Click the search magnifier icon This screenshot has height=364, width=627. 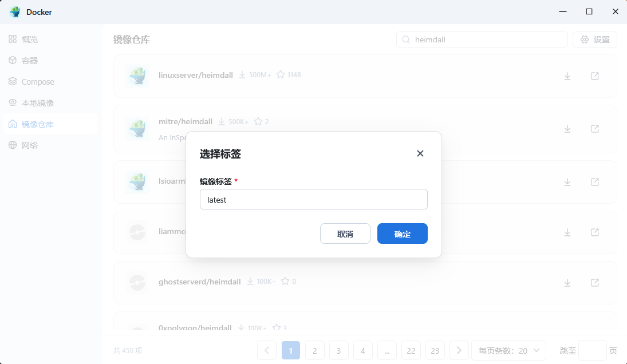(x=406, y=39)
